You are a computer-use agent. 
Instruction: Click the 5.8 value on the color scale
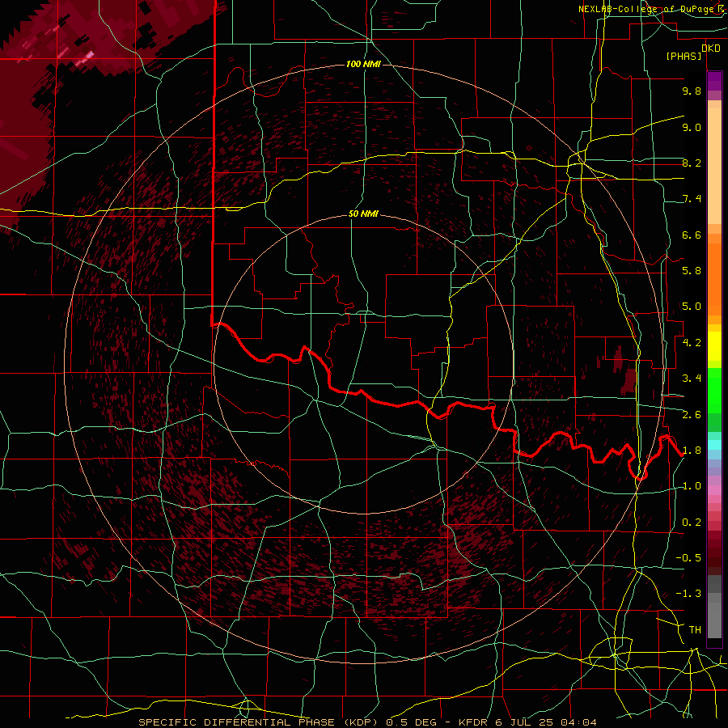click(x=692, y=271)
